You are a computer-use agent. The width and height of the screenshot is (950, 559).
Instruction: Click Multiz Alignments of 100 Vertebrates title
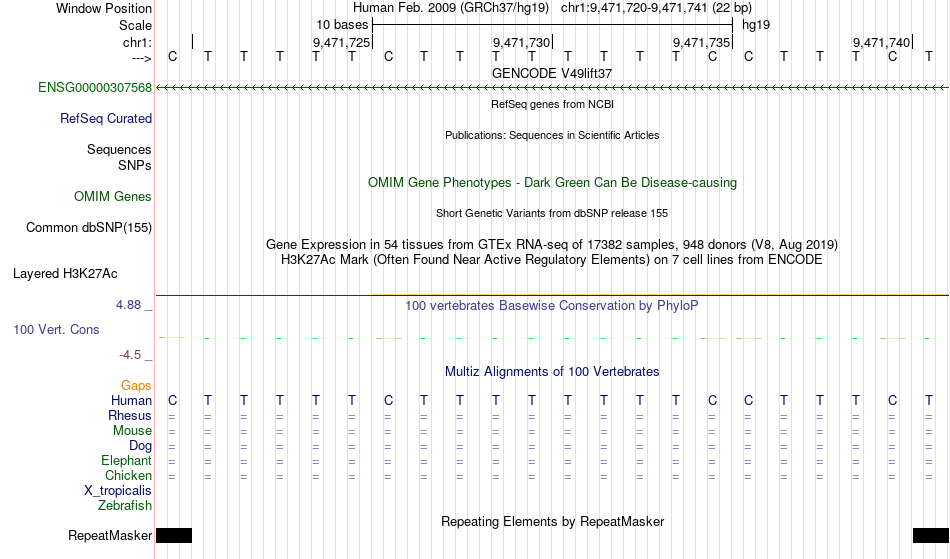pyautogui.click(x=552, y=372)
